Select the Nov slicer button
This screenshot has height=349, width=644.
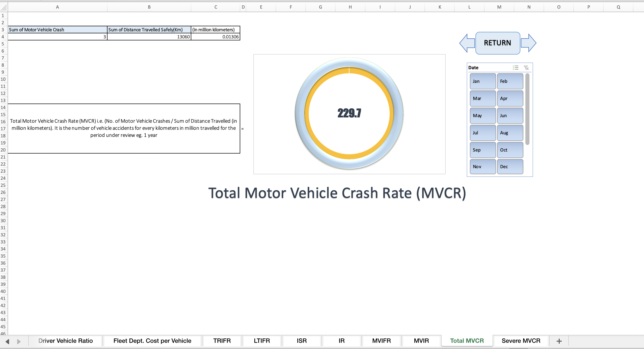tap(483, 167)
